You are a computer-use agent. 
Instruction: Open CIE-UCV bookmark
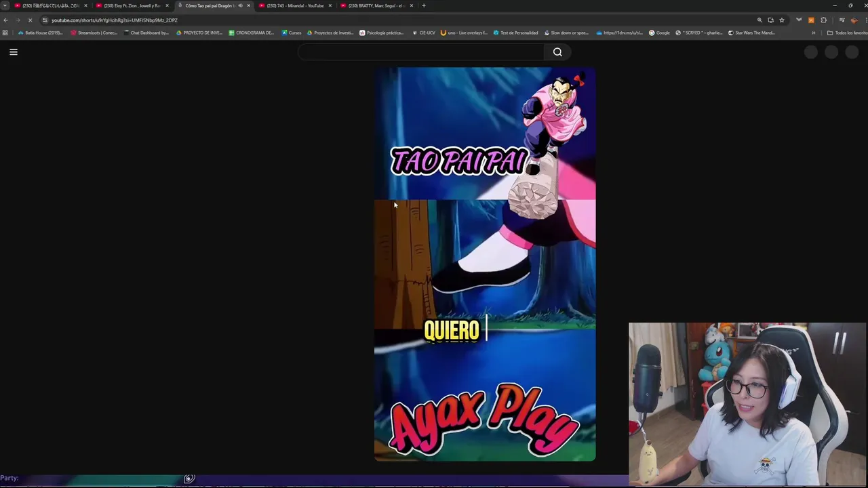click(x=423, y=33)
